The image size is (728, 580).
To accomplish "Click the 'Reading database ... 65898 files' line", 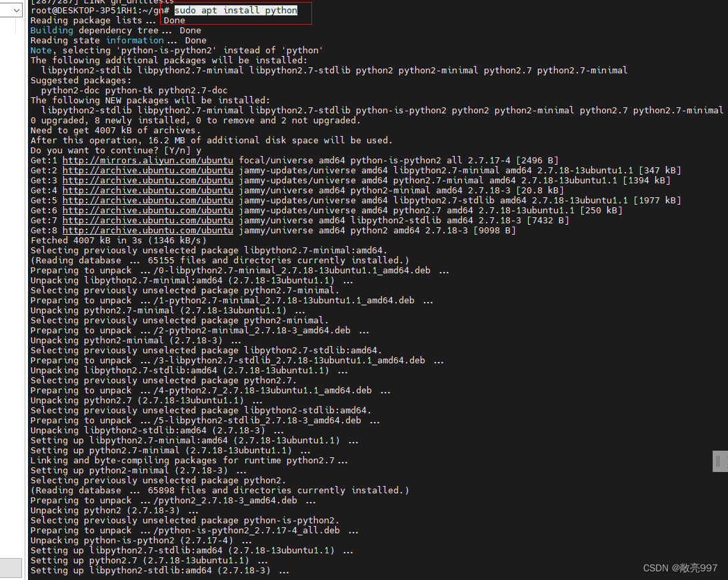I will point(219,491).
